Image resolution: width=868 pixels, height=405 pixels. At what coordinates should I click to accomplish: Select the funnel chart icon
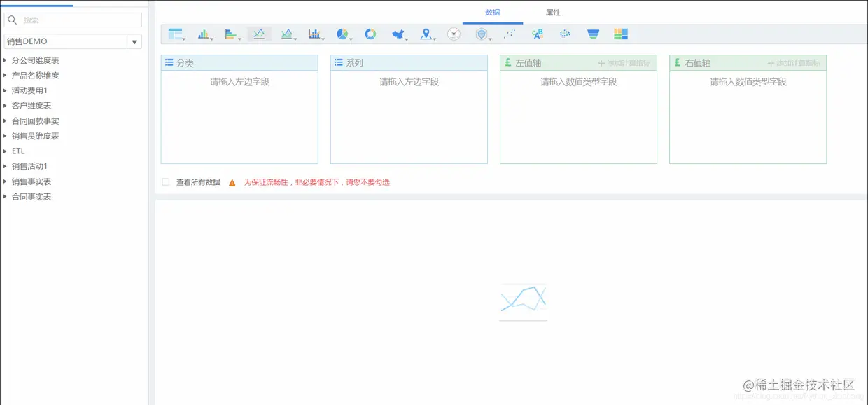[x=593, y=34]
